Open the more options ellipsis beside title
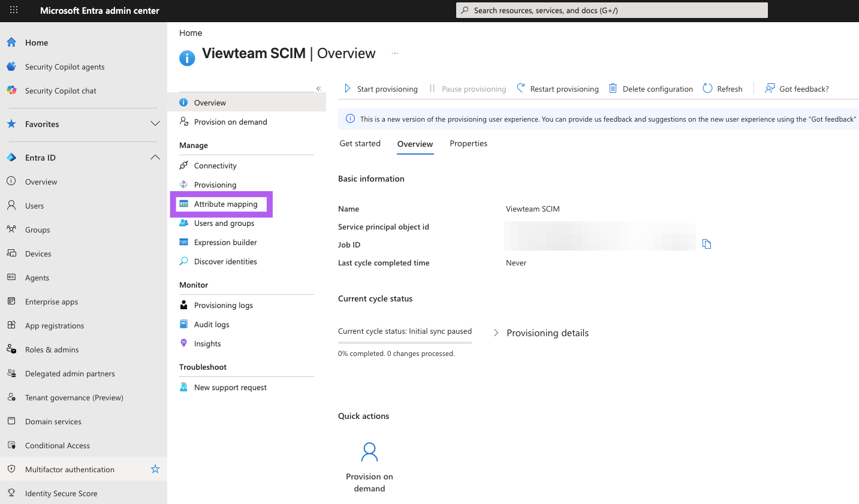Screen dimensions: 859x504 coord(395,53)
